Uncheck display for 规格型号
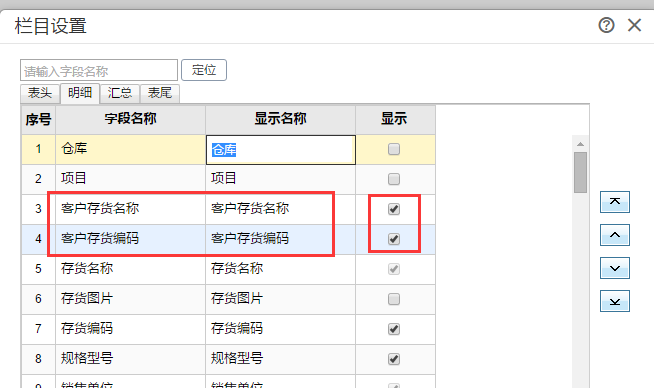The width and height of the screenshot is (654, 388). click(394, 359)
